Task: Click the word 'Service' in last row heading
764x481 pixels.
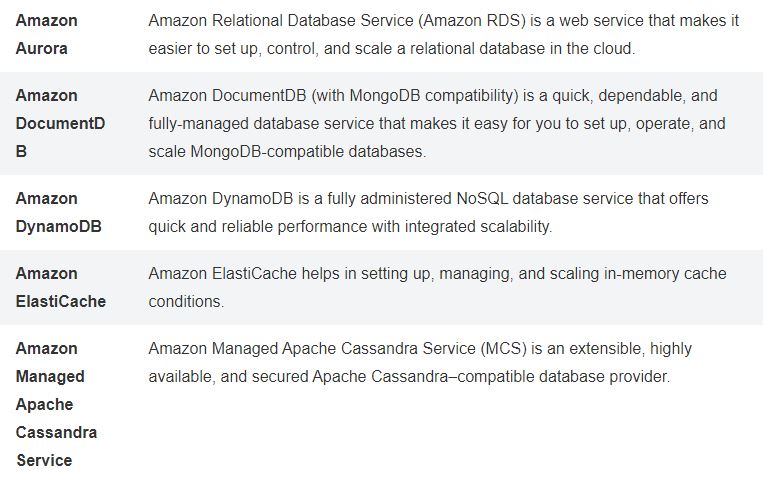Action: (44, 461)
